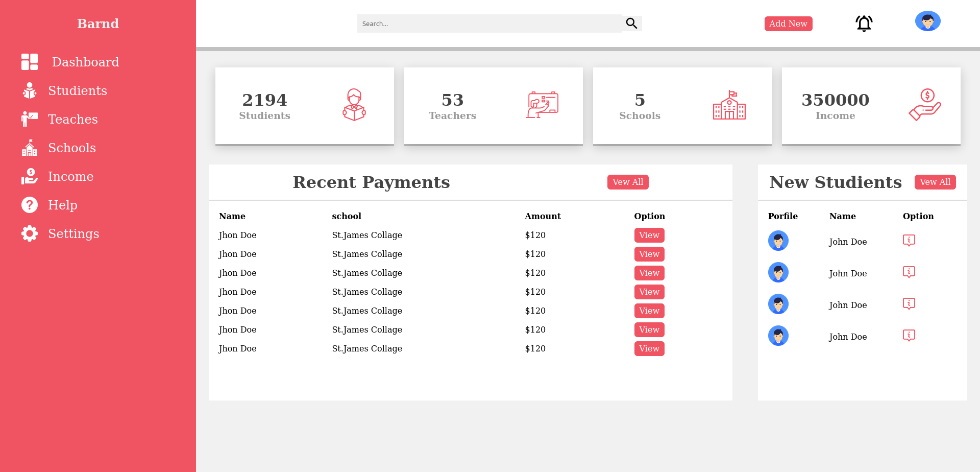Open the Students stats card icon
The width and height of the screenshot is (980, 472).
click(354, 105)
